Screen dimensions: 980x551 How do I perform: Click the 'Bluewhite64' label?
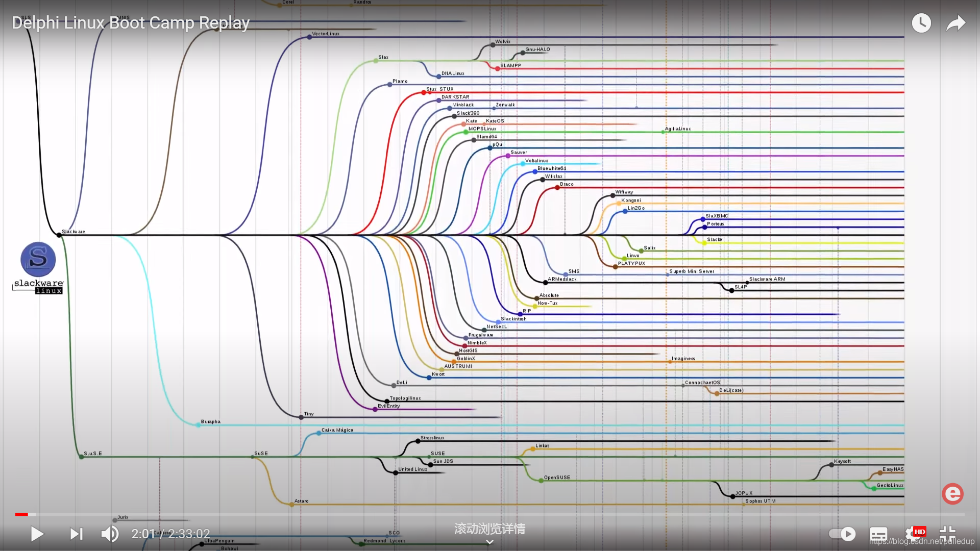point(552,168)
